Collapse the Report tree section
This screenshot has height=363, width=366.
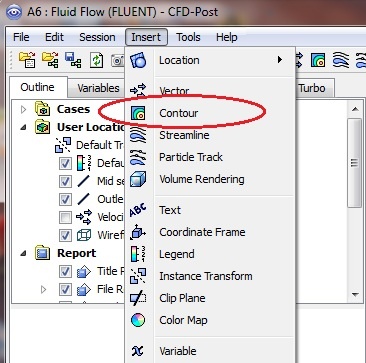pyautogui.click(x=23, y=253)
